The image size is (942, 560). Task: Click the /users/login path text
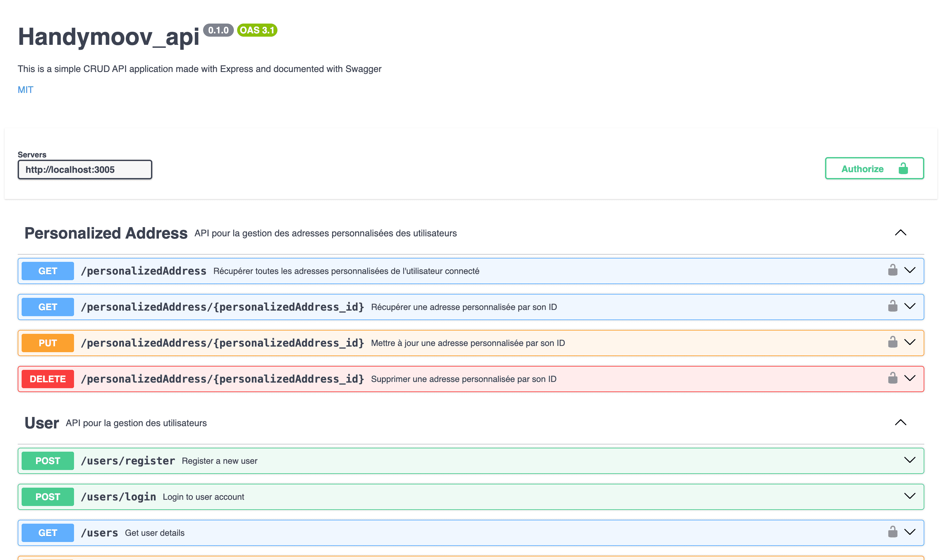pyautogui.click(x=119, y=497)
